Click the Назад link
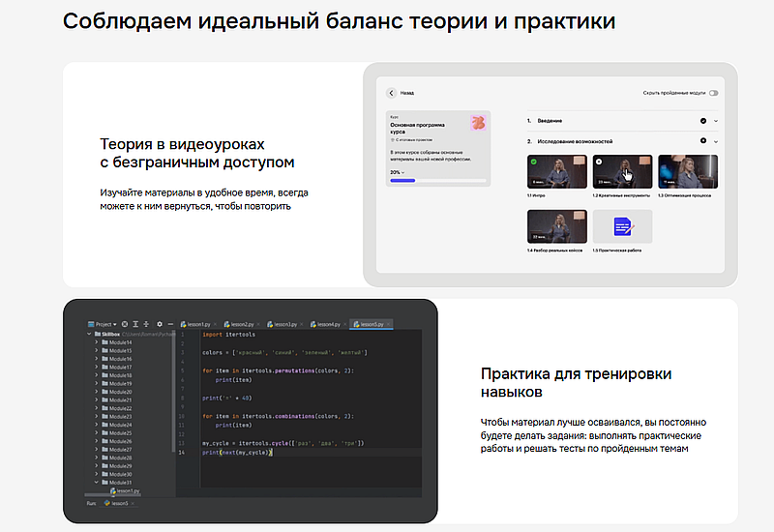 point(407,93)
